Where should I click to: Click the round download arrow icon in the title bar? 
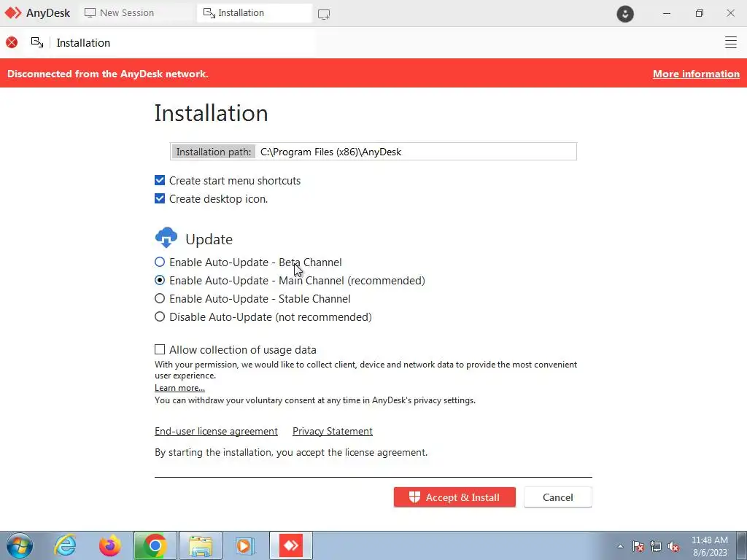625,14
